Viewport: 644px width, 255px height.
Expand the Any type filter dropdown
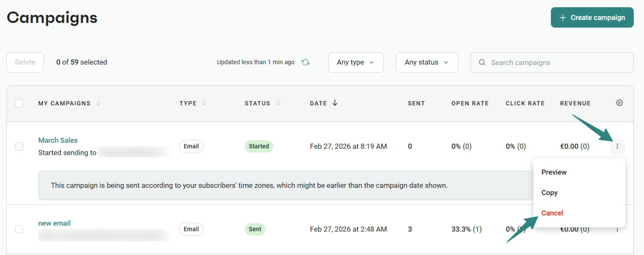click(356, 63)
